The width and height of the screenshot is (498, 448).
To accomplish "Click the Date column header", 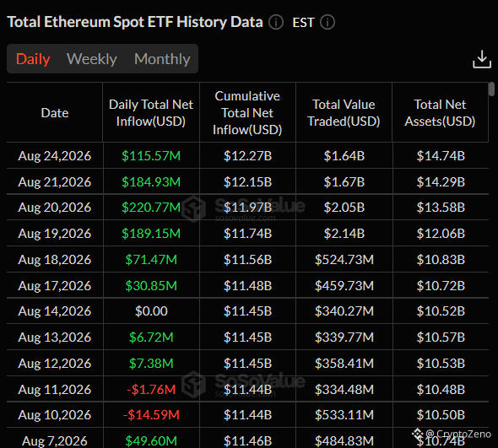I will [x=55, y=113].
